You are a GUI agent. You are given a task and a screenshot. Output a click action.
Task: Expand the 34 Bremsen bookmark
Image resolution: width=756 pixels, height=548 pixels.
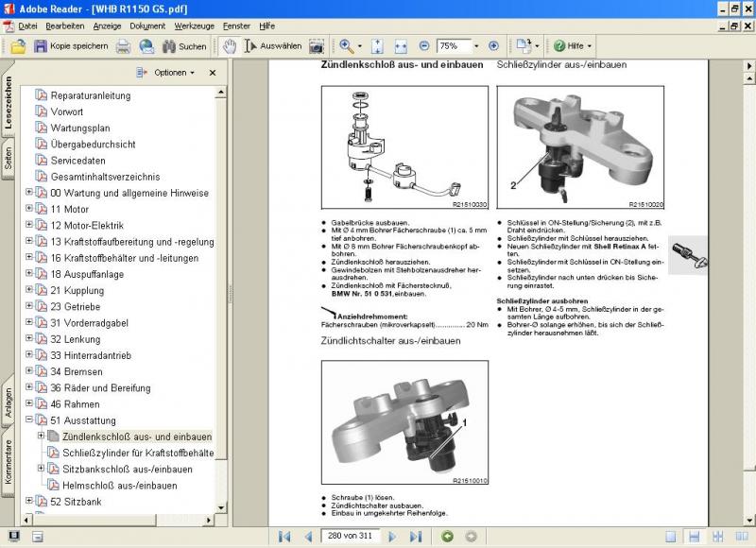(29, 370)
